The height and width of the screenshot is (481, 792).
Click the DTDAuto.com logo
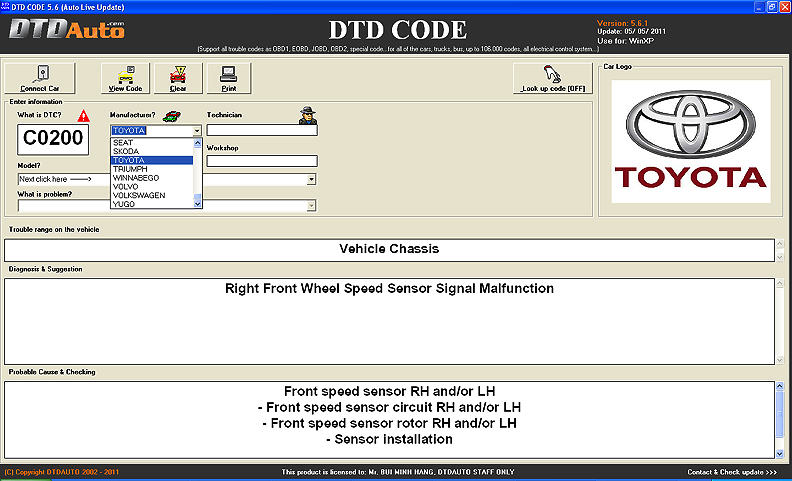pos(67,29)
